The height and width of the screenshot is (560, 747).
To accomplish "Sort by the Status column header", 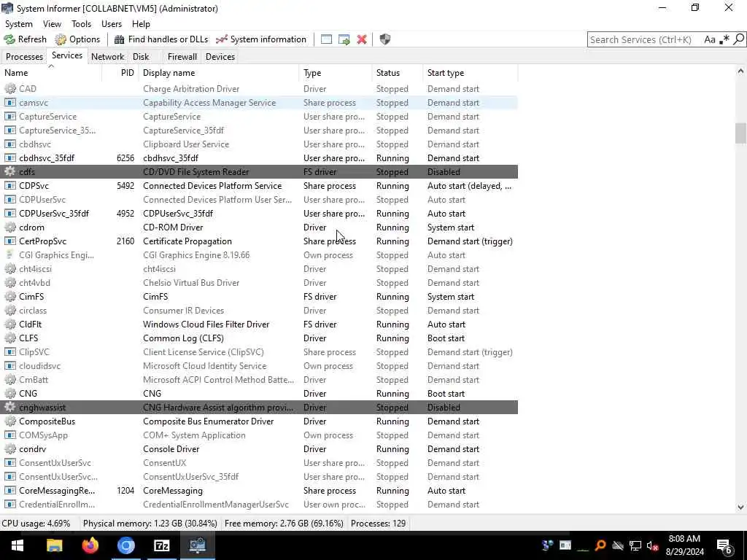I will click(x=398, y=73).
